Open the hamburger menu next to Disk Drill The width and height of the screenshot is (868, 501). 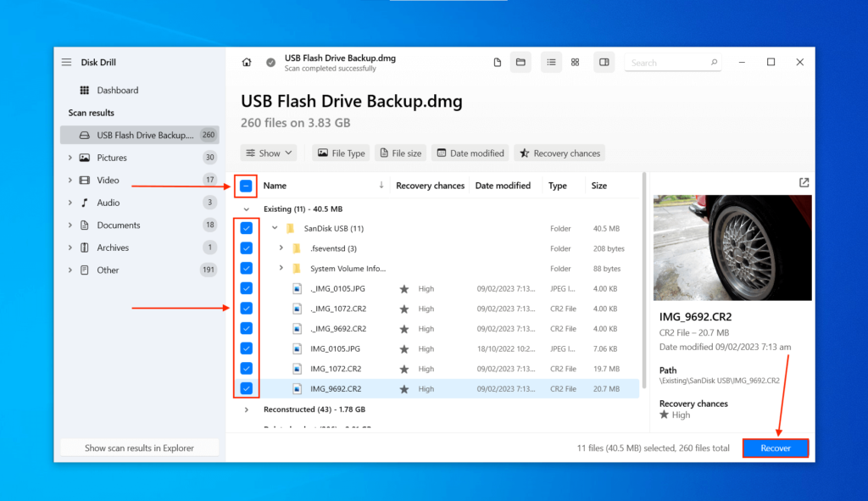65,61
